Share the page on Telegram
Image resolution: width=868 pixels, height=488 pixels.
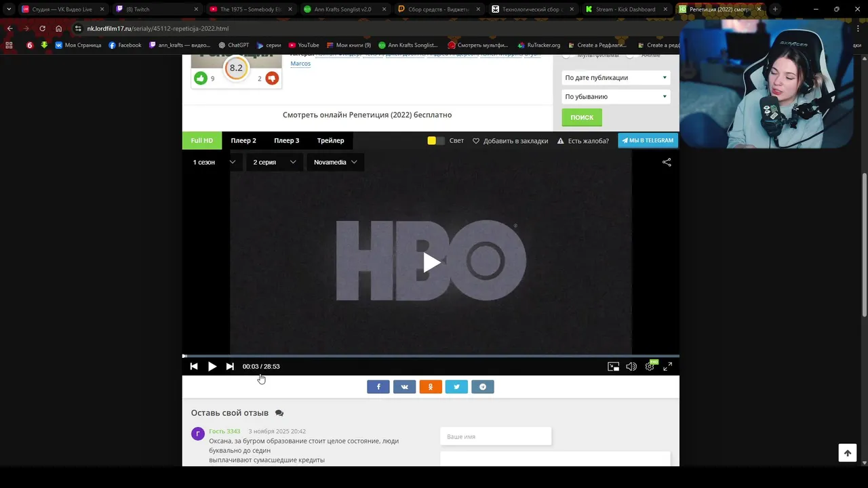[x=483, y=387]
